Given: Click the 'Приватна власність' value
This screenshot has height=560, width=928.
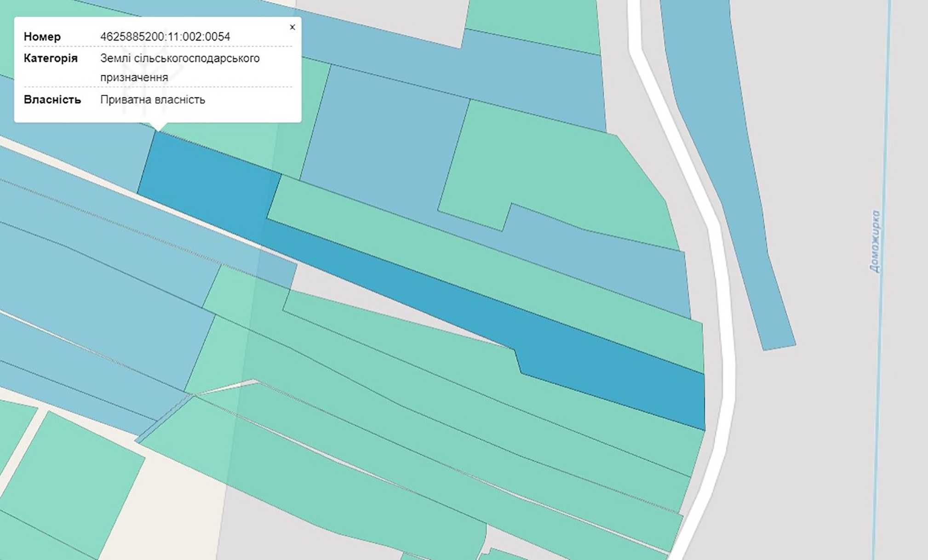Looking at the screenshot, I should (153, 100).
